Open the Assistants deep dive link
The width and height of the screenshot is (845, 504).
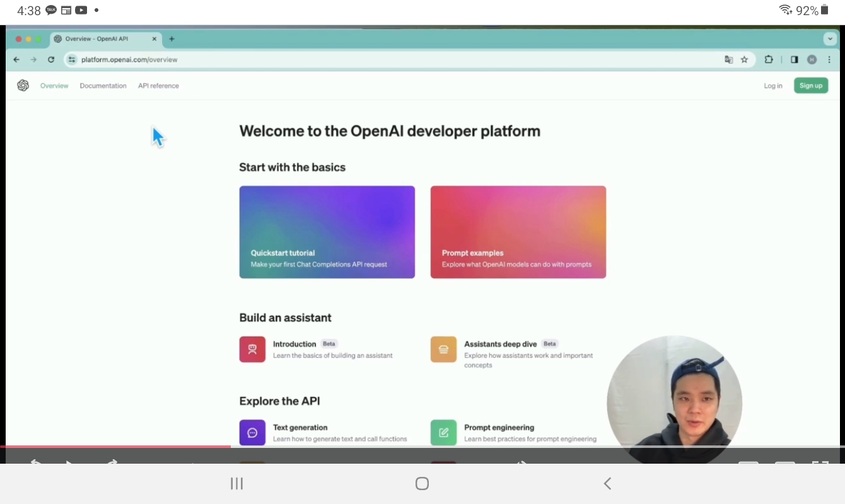point(501,344)
